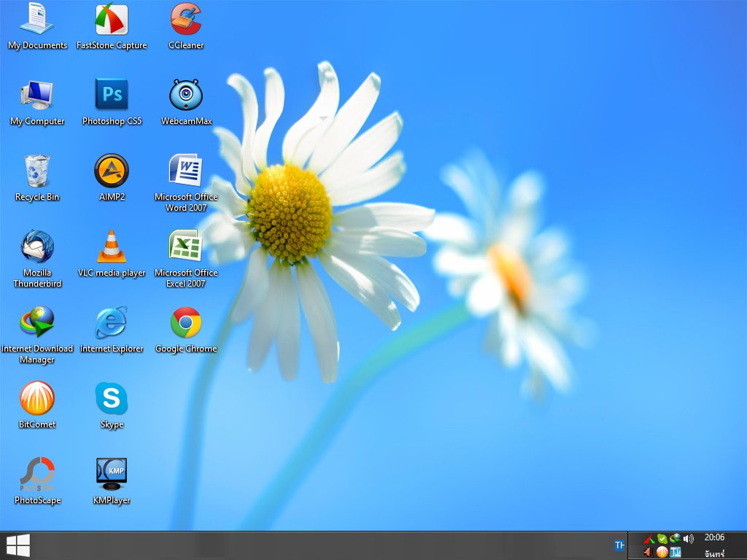Viewport: 747px width, 560px height.
Task: Click the 20:06 taskbar clock
Action: (714, 537)
